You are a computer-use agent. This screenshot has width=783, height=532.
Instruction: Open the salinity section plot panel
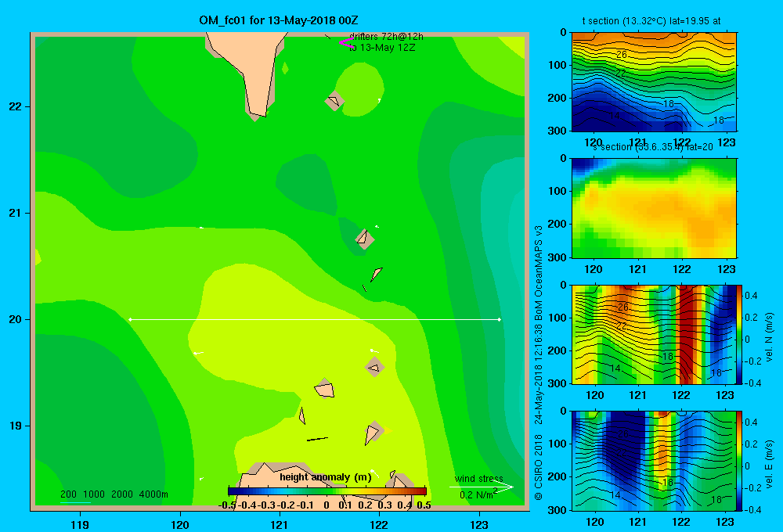(654, 208)
